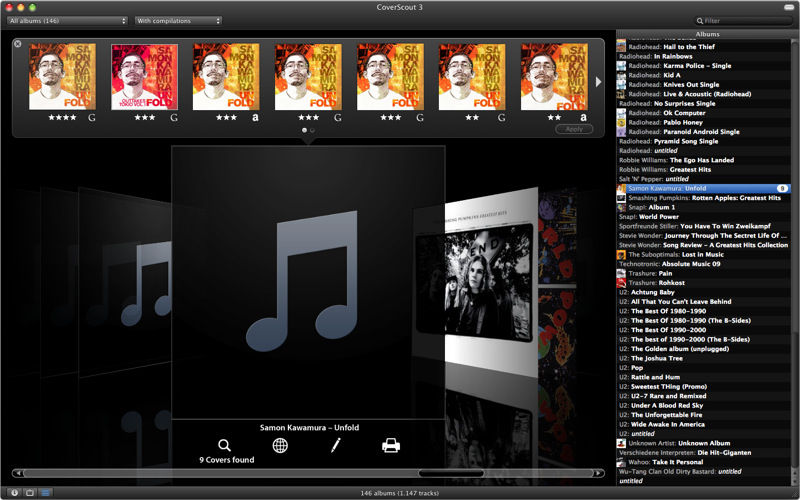Select Robbie Williams: Greatest Hits row
The height and width of the screenshot is (500, 800).
[x=704, y=169]
